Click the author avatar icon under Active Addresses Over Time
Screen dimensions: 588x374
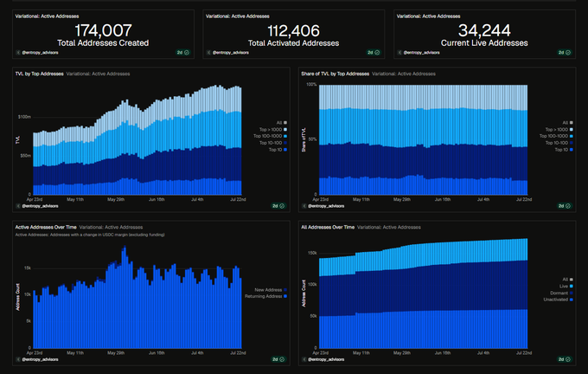click(x=18, y=359)
